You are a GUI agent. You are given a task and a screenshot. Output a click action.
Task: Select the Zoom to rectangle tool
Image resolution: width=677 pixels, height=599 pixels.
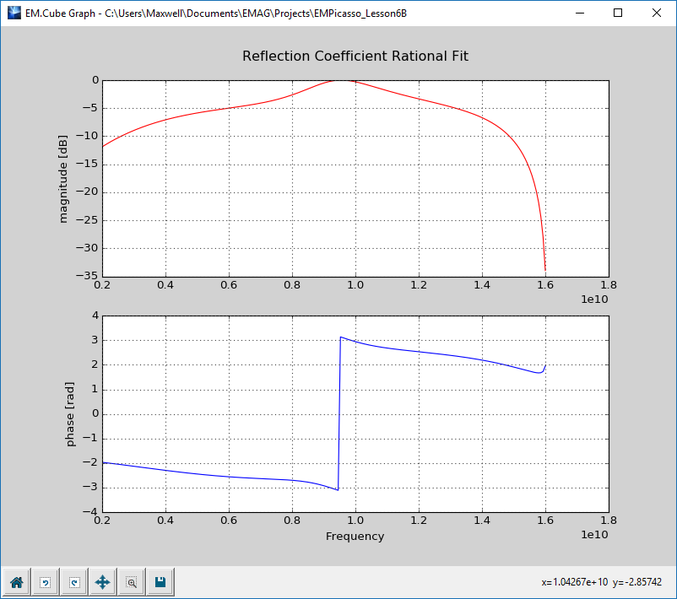(x=132, y=582)
